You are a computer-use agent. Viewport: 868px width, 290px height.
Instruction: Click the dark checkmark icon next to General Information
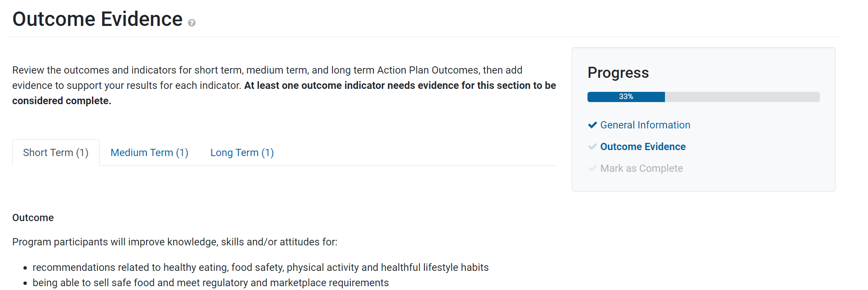(x=592, y=125)
